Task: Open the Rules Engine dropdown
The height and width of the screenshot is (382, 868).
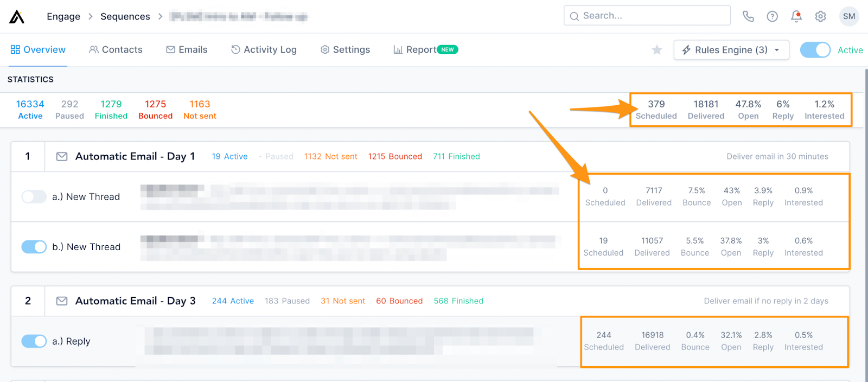Action: pos(731,49)
